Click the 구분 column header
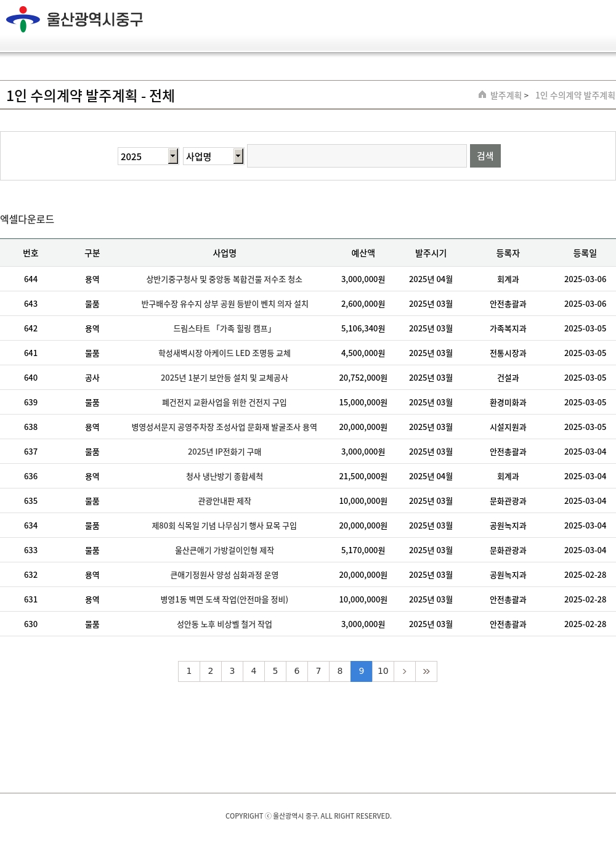The image size is (616, 855). tap(92, 253)
